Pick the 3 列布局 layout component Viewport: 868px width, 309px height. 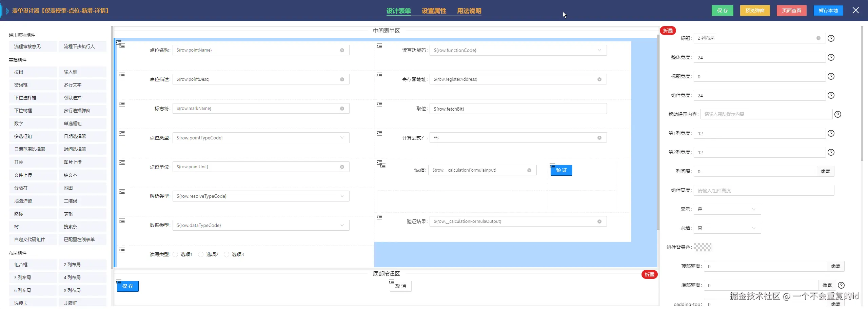click(x=33, y=277)
